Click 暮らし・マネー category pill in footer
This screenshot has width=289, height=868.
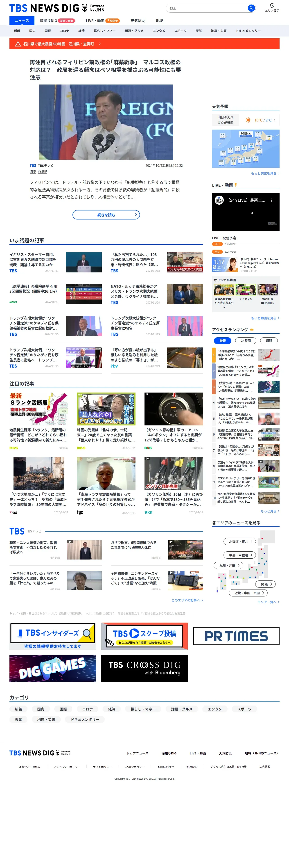click(143, 709)
